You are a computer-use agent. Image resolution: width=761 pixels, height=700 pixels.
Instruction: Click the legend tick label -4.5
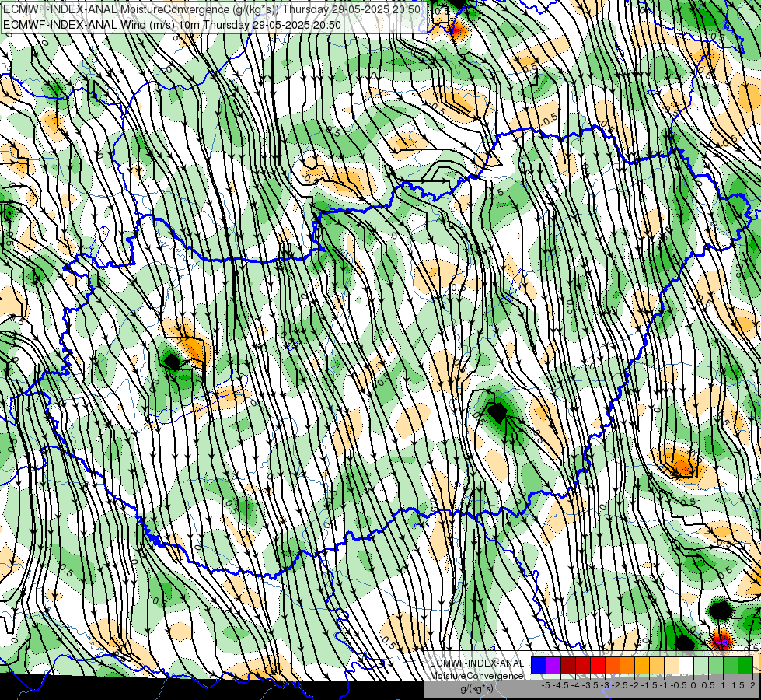pos(560,685)
